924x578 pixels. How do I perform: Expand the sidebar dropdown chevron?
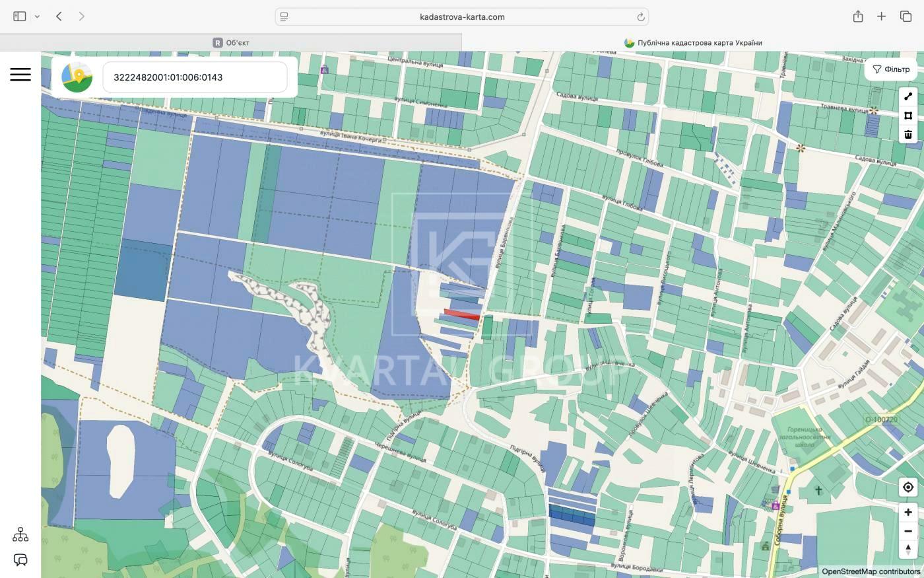[38, 17]
